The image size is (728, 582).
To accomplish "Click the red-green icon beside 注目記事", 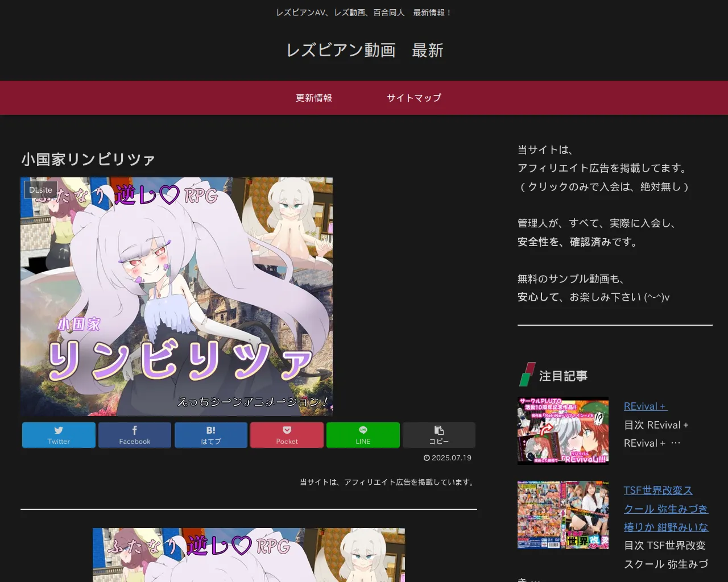I will pos(527,375).
